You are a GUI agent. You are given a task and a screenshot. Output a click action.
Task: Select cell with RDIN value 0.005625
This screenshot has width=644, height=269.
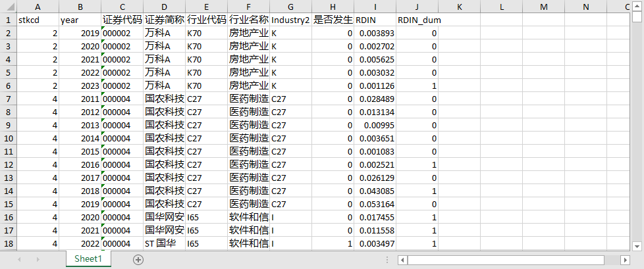click(375, 59)
